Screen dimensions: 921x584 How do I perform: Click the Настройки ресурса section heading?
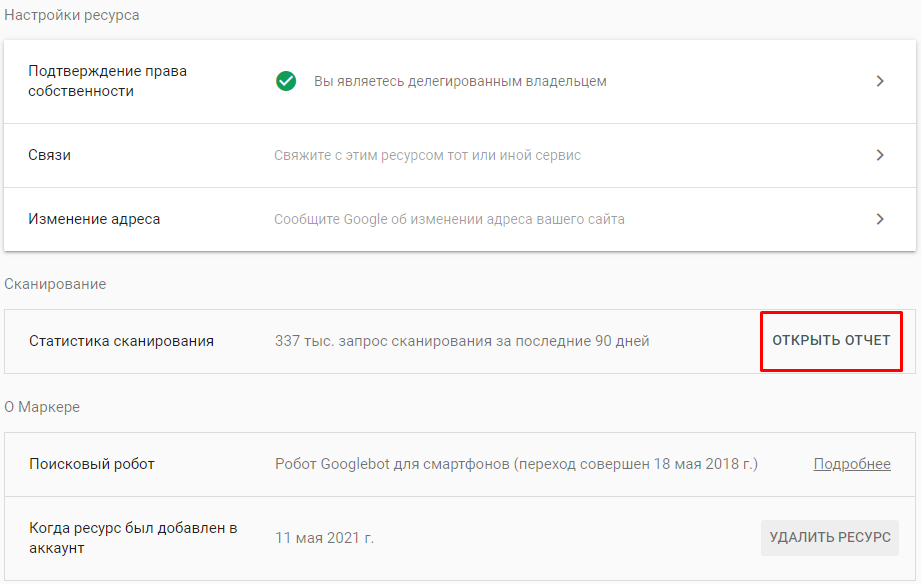72,15
